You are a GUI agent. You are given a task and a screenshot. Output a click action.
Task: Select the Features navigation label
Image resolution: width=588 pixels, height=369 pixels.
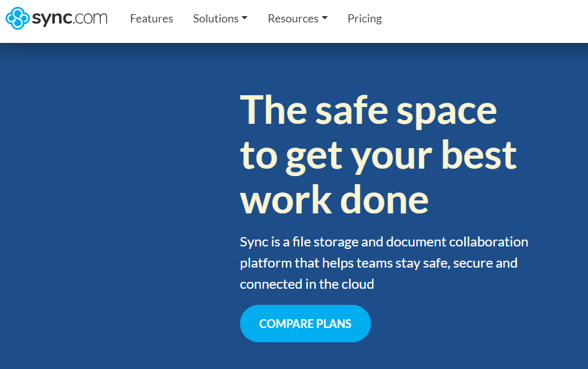click(151, 19)
